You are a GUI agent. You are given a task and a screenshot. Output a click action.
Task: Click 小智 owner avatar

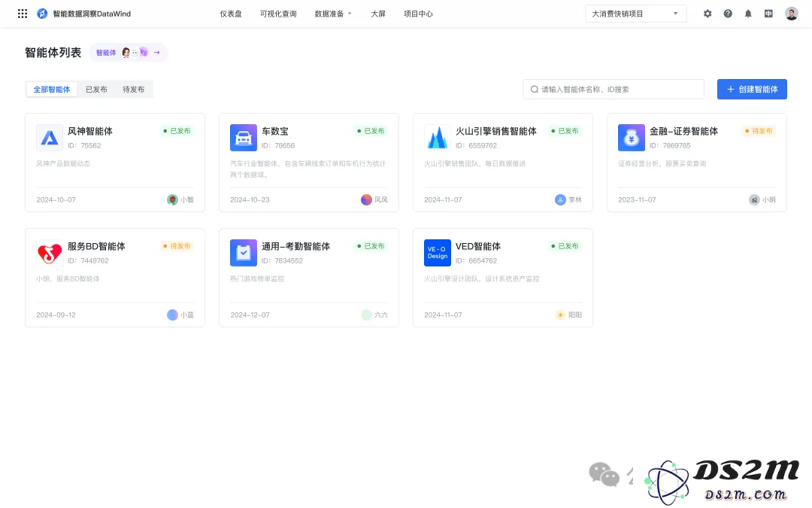172,199
